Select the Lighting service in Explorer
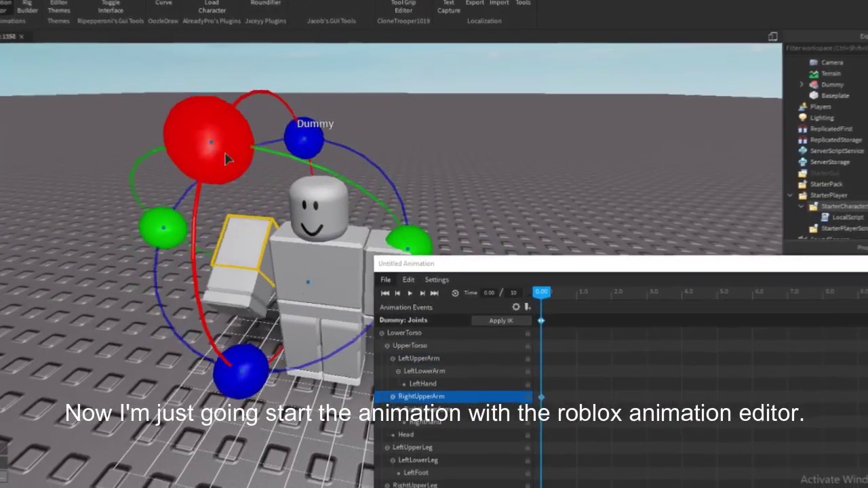This screenshot has width=868, height=488. pyautogui.click(x=822, y=118)
